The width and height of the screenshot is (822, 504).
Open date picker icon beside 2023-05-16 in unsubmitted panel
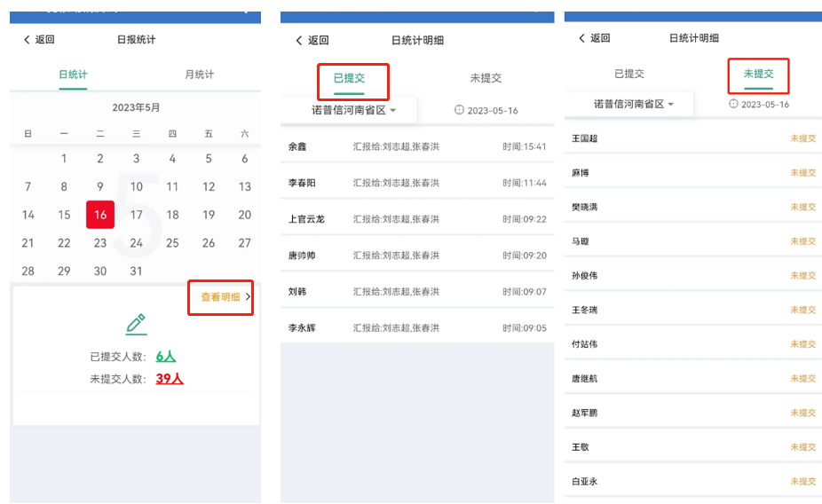click(x=733, y=104)
